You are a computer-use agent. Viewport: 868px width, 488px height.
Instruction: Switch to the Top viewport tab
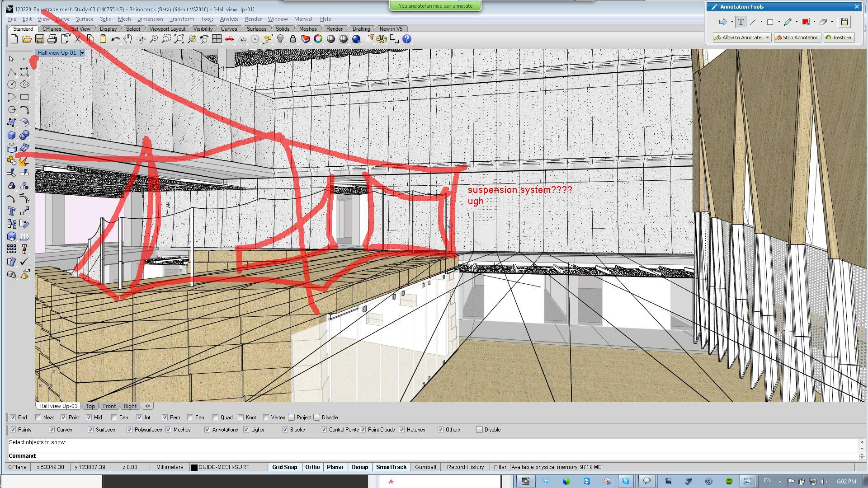pos(90,406)
